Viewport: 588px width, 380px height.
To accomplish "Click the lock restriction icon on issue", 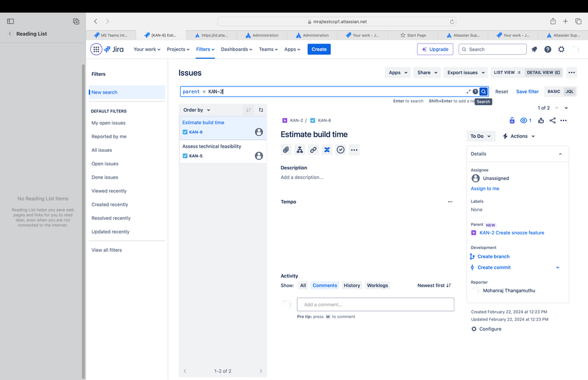I will [x=512, y=121].
